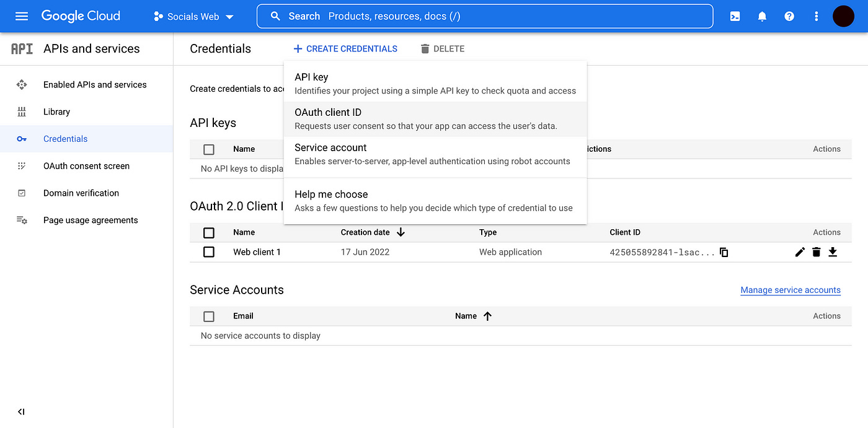
Task: Check the Web client 1 row checkbox
Action: tap(209, 252)
